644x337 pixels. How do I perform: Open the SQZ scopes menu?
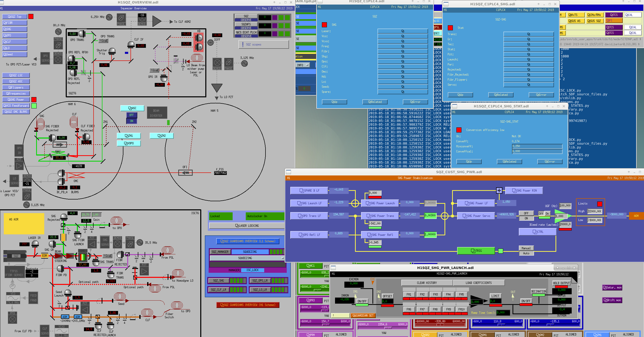coord(264,44)
